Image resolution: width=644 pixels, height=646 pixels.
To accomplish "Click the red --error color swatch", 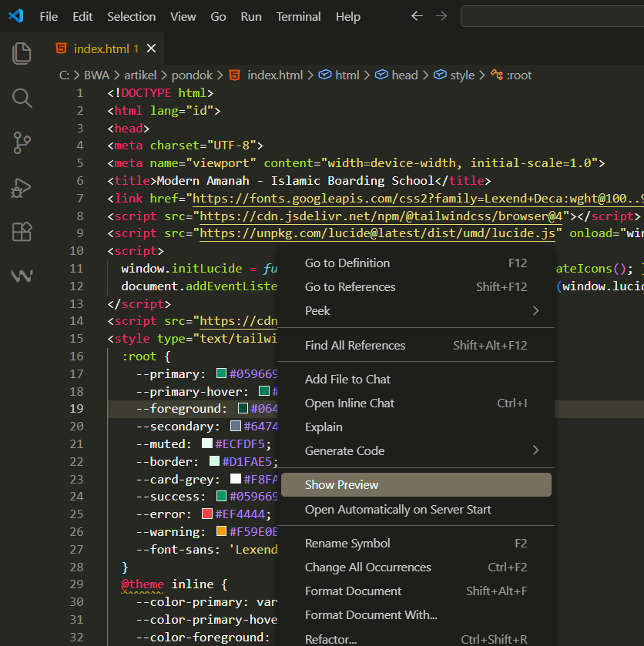I will [206, 514].
